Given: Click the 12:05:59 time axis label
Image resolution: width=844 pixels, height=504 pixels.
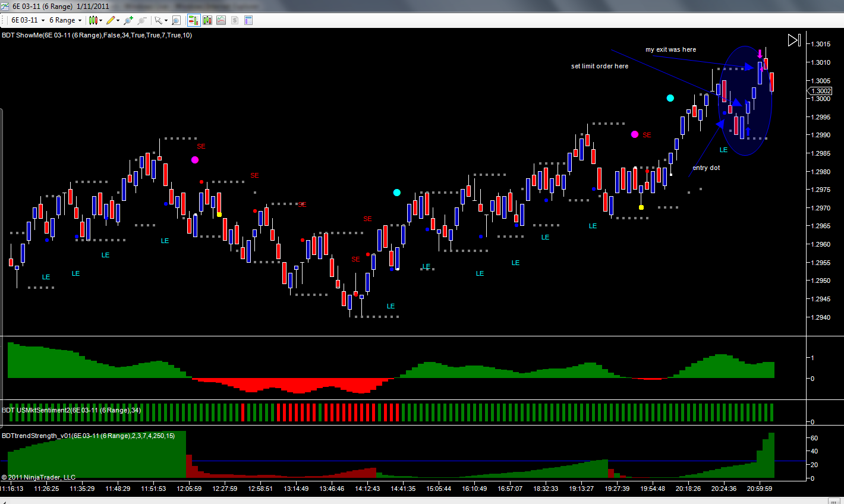Looking at the screenshot, I should tap(189, 489).
